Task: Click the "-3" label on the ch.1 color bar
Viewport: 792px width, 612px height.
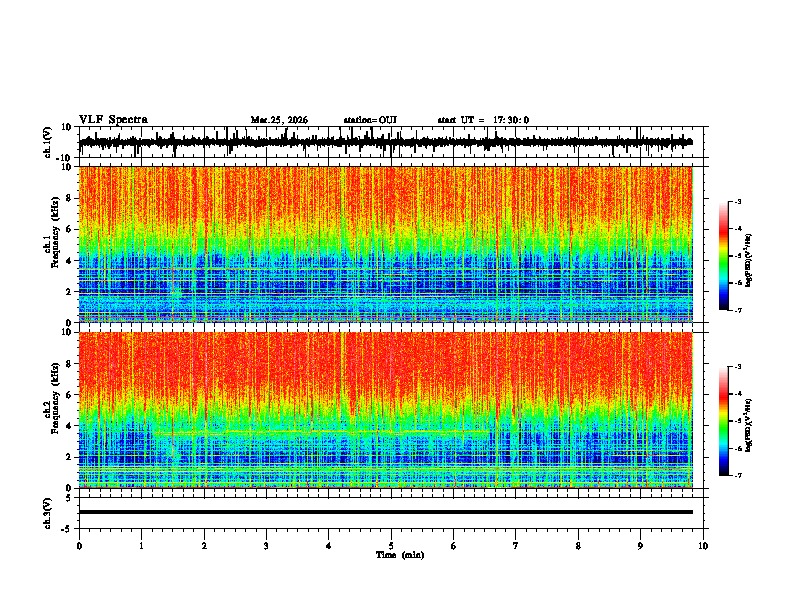Action: (737, 202)
